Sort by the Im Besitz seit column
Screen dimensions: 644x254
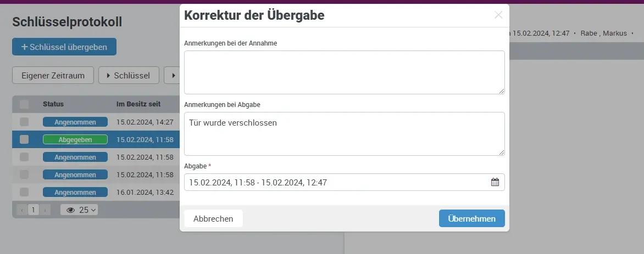pos(138,104)
